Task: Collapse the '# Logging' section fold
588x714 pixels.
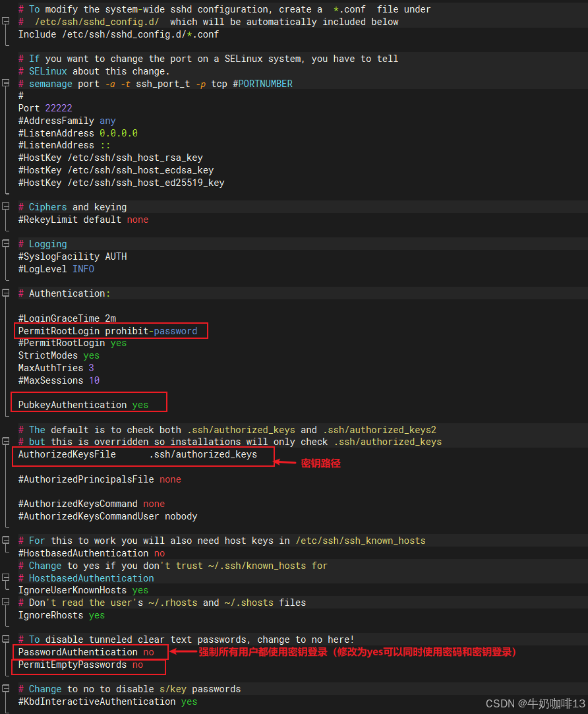Action: (x=5, y=244)
